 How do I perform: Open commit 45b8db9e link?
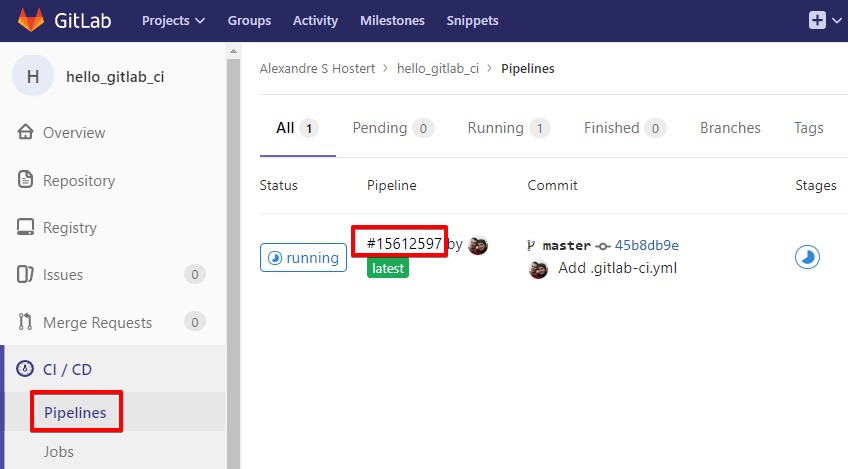646,245
